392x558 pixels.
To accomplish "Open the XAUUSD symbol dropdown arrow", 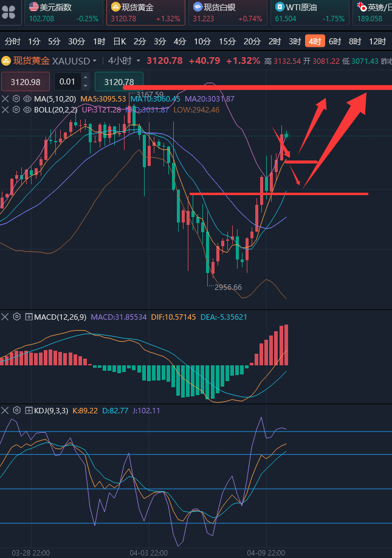I will 95,61.
